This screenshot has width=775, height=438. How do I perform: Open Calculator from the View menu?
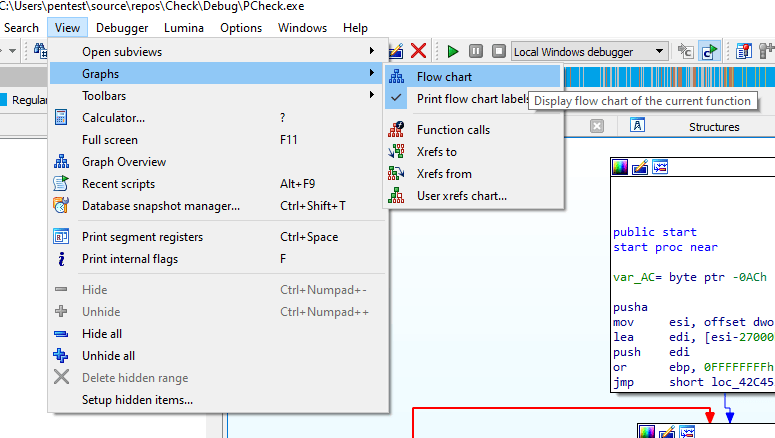point(113,118)
